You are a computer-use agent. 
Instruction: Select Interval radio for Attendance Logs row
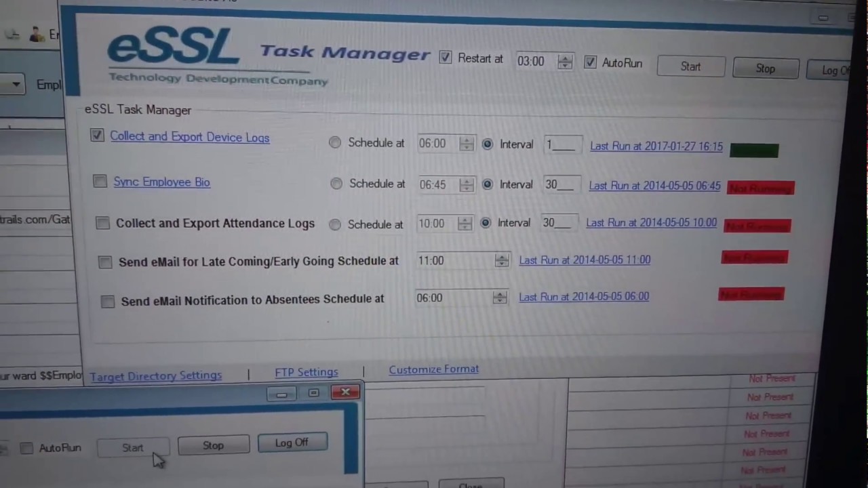[x=486, y=222]
